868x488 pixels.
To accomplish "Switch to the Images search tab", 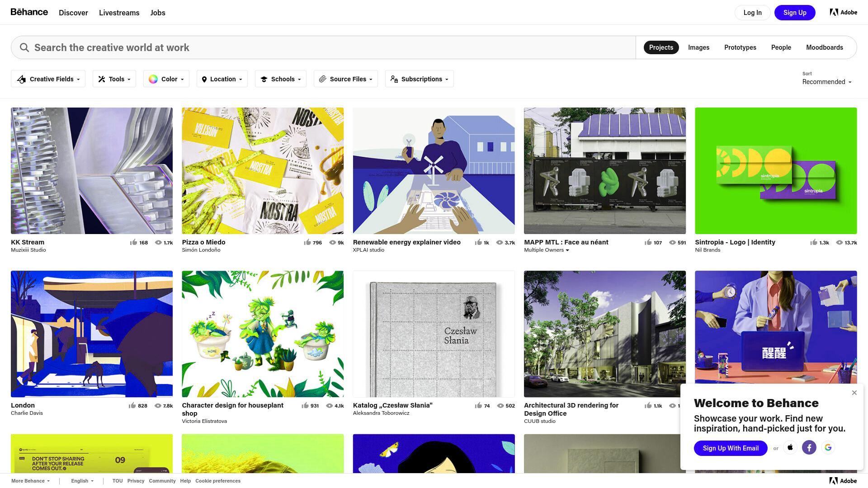I will coord(698,47).
